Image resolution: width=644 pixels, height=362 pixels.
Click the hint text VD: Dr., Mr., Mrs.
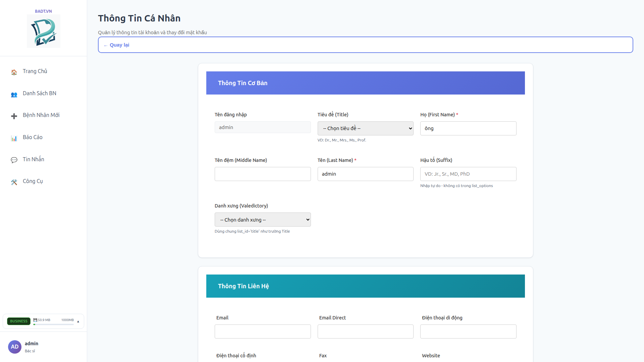pyautogui.click(x=342, y=140)
